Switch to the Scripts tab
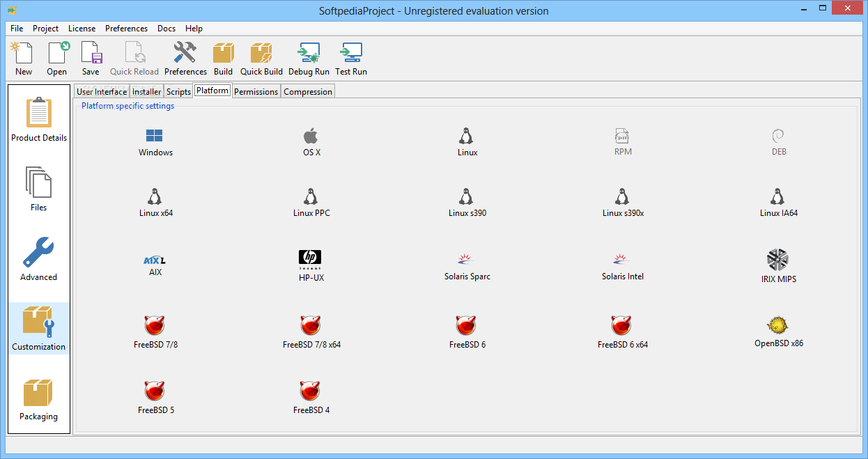 tap(178, 91)
